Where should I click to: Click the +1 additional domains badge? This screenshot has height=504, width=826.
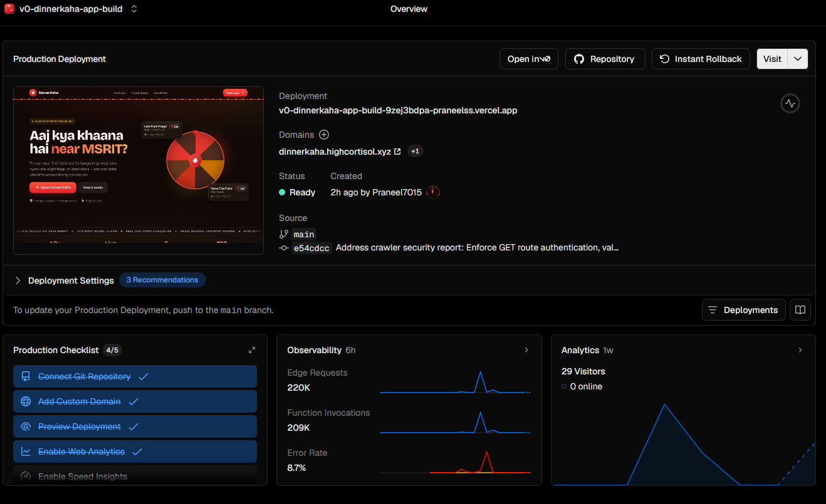[x=415, y=152]
